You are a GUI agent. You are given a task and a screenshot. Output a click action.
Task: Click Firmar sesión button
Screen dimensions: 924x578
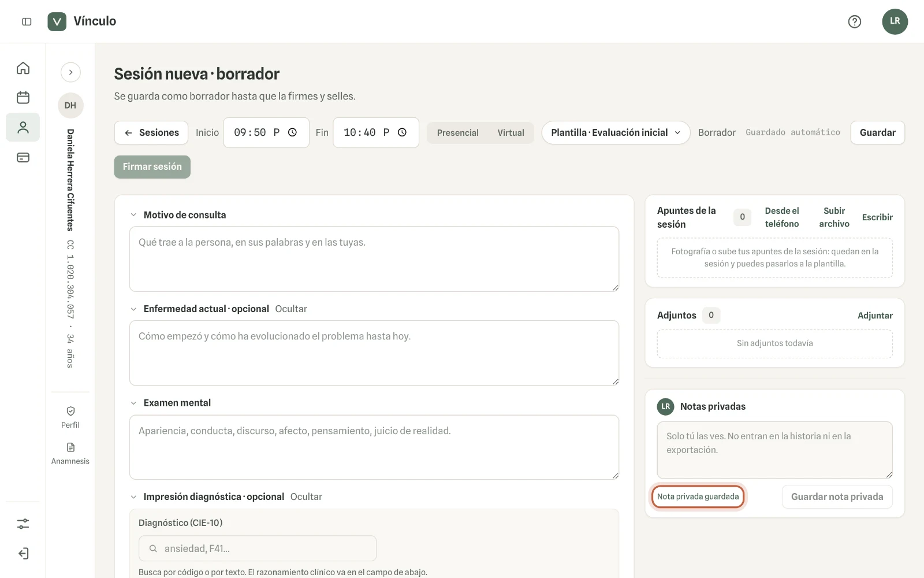(x=152, y=166)
